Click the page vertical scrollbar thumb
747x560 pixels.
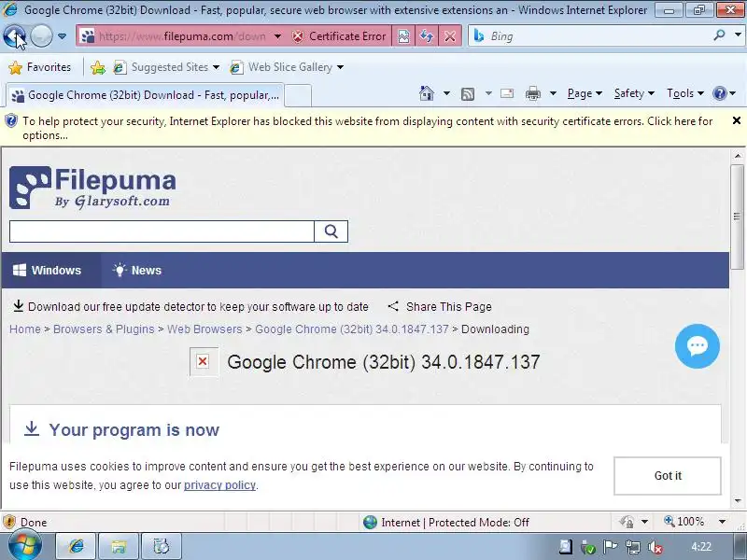(738, 217)
